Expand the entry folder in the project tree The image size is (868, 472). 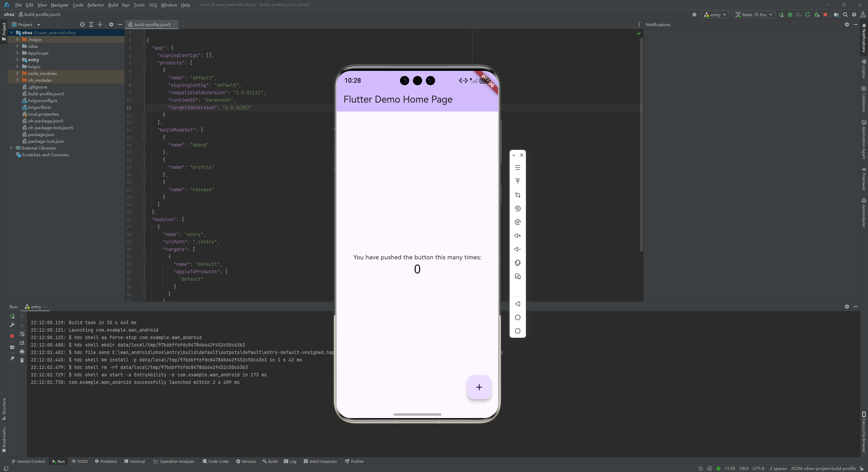[x=17, y=60]
